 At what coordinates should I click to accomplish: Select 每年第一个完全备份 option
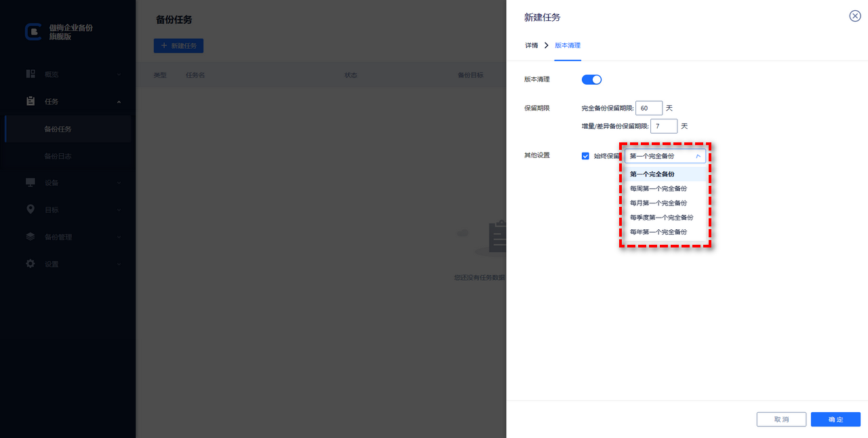(x=658, y=232)
